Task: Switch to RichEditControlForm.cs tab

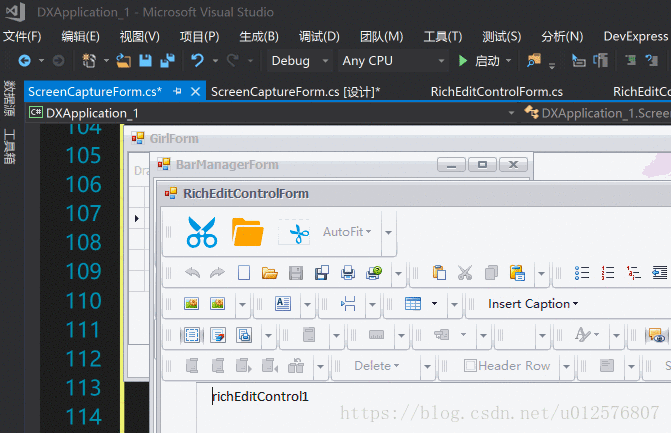Action: point(496,92)
